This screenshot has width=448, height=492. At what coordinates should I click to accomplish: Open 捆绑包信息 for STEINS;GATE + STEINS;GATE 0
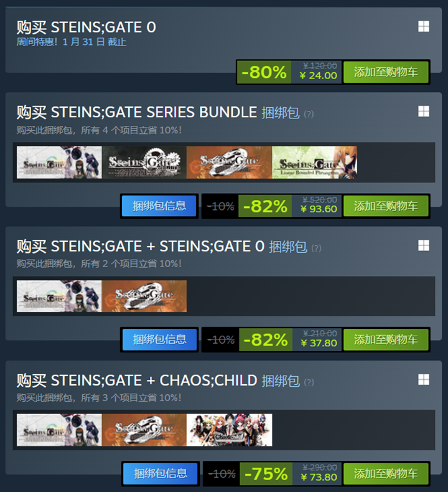pyautogui.click(x=159, y=339)
